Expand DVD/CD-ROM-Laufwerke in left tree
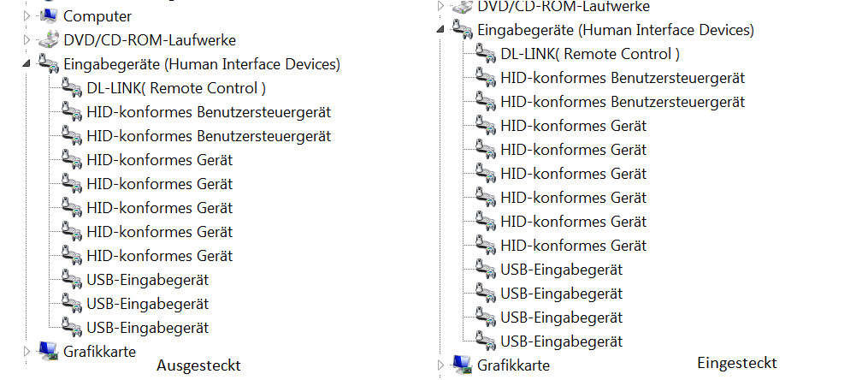868x380 pixels. pyautogui.click(x=26, y=40)
